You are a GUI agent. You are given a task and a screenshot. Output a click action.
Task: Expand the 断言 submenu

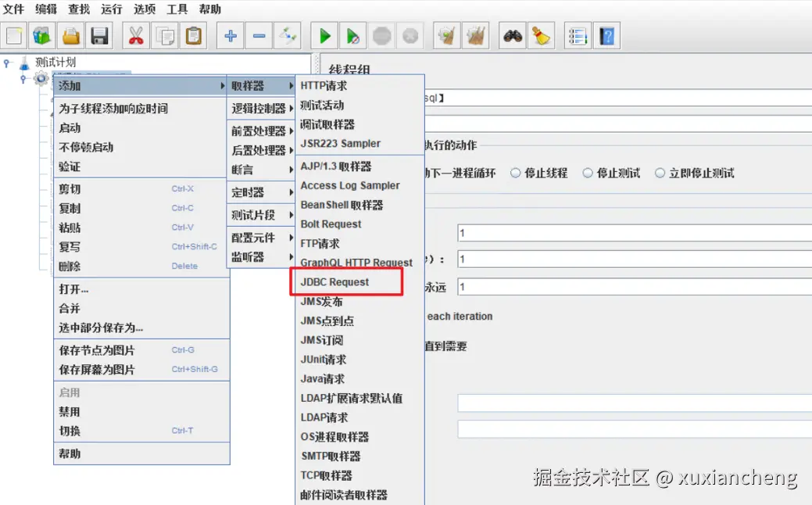click(x=261, y=170)
